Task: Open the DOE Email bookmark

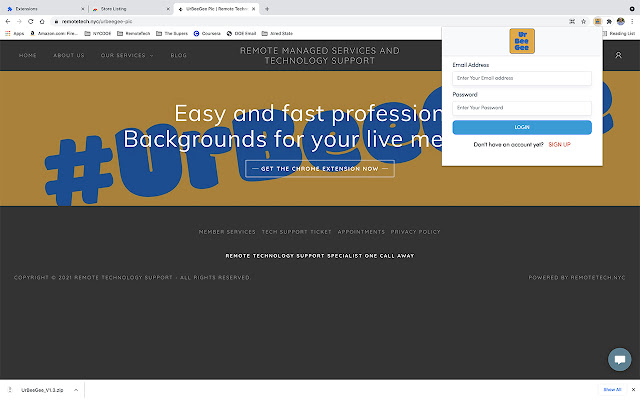Action: point(241,33)
